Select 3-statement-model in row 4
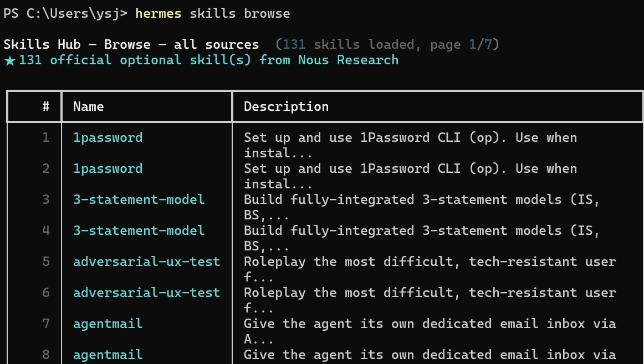This screenshot has height=364, width=644. coord(139,230)
